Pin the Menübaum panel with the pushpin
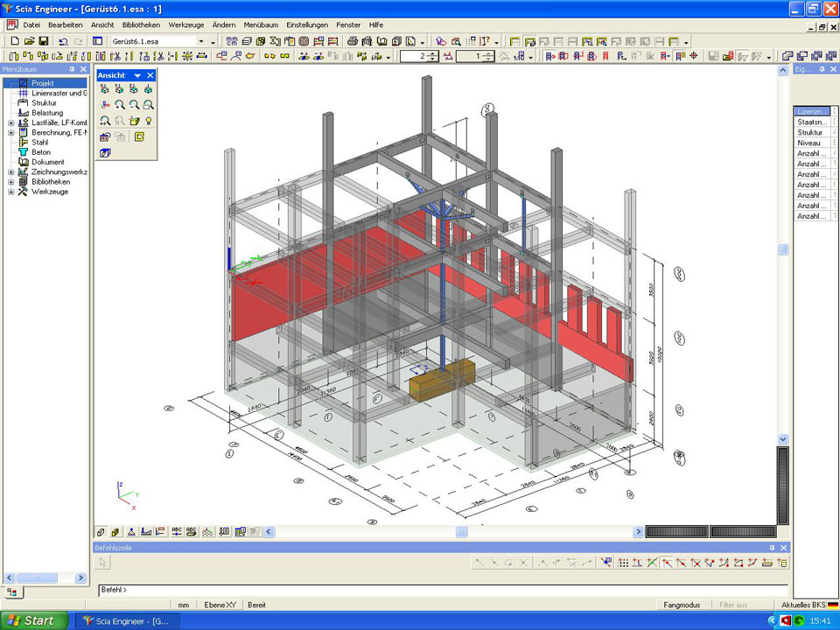The width and height of the screenshot is (840, 630). tap(73, 69)
